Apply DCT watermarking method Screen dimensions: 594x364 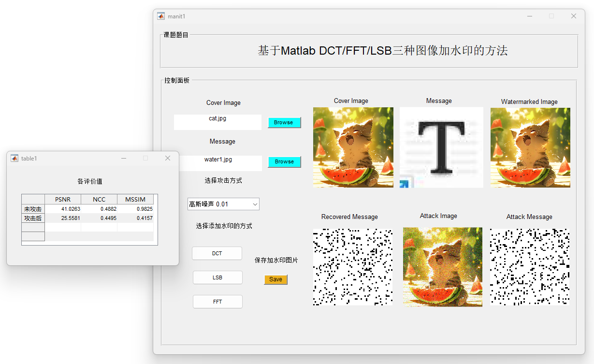pyautogui.click(x=217, y=253)
